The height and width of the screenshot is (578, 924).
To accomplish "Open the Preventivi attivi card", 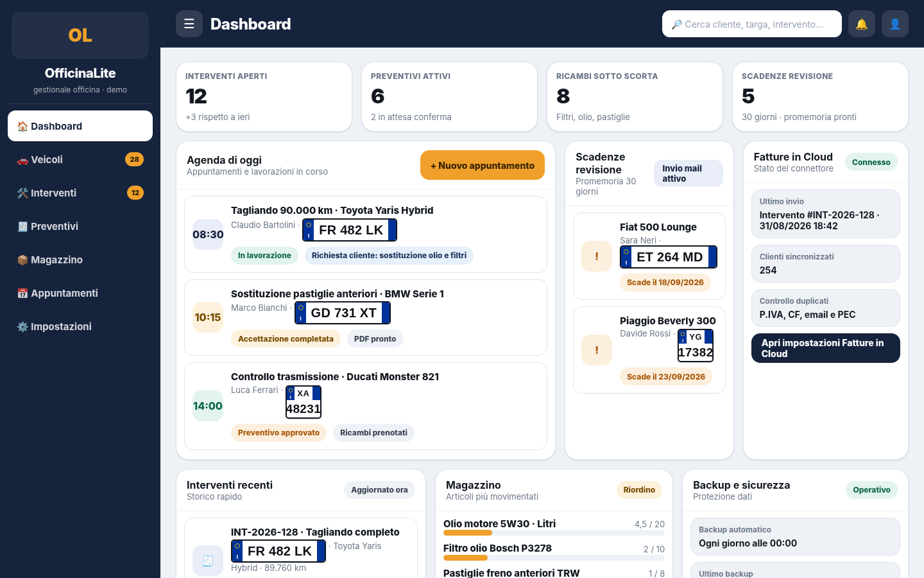I will pyautogui.click(x=450, y=96).
